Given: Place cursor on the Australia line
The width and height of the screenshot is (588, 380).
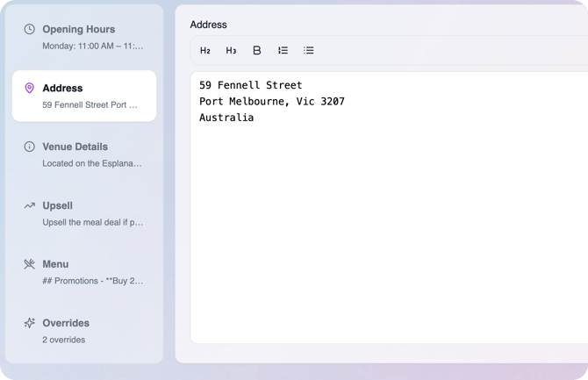Looking at the screenshot, I should click(x=226, y=118).
